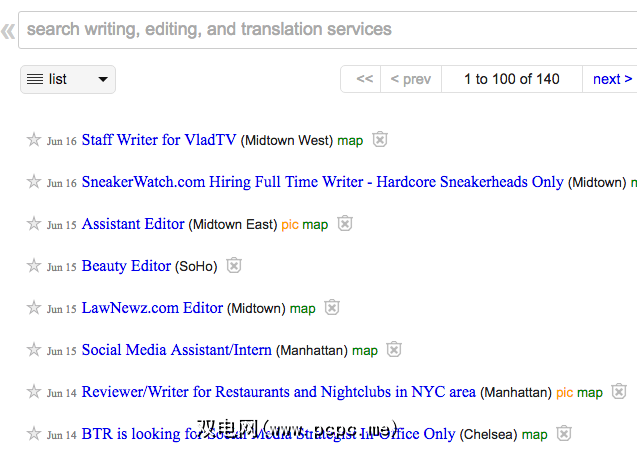Go to next page of results
The image size is (637, 452).
611,79
